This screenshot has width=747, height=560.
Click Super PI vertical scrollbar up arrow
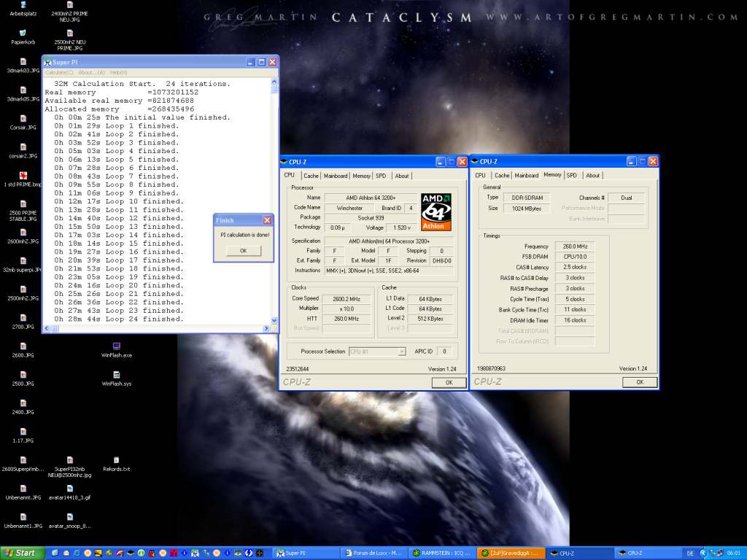point(274,82)
